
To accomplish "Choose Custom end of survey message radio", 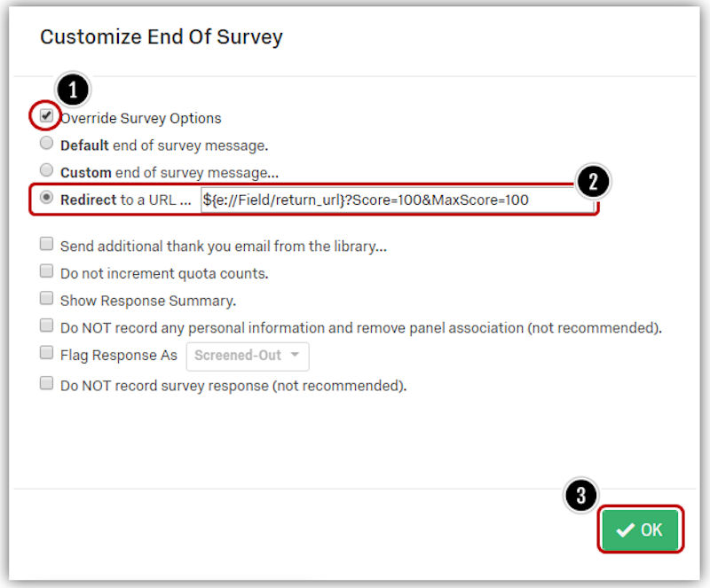I will 46,170.
